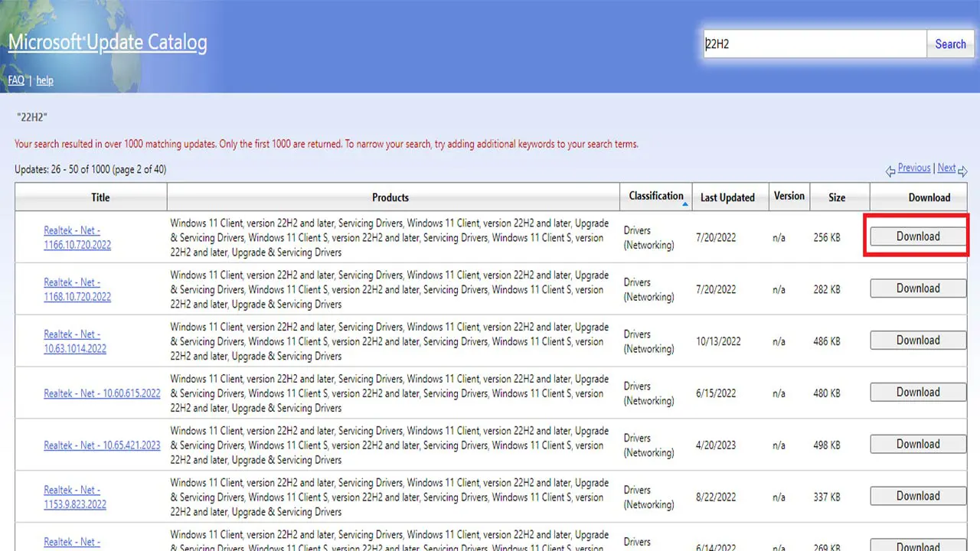This screenshot has width=980, height=551.
Task: Click the Classification sort arrow indicator
Action: click(x=685, y=204)
